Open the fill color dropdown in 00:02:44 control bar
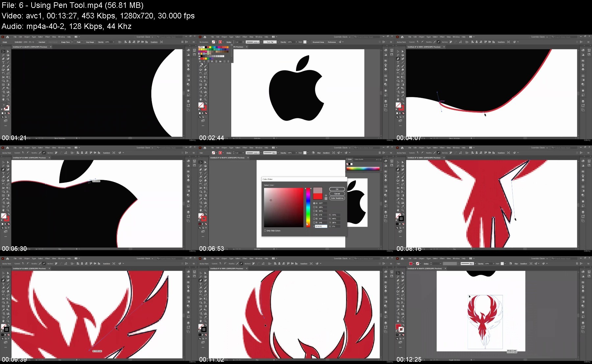 pos(216,42)
